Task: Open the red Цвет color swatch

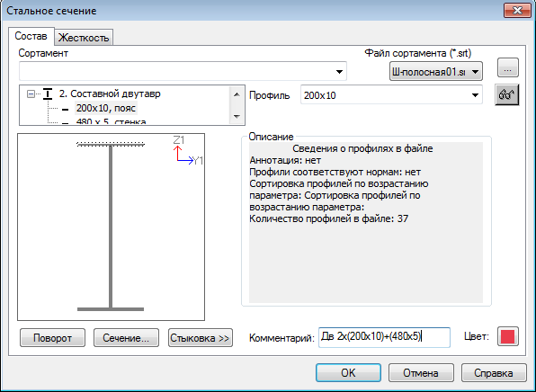Action: (507, 337)
